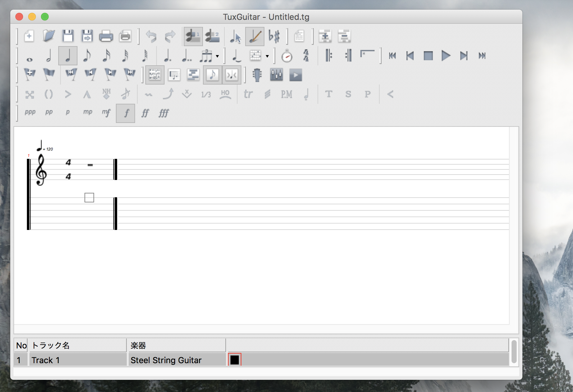Select the trill effect icon
The width and height of the screenshot is (573, 392).
click(x=248, y=94)
